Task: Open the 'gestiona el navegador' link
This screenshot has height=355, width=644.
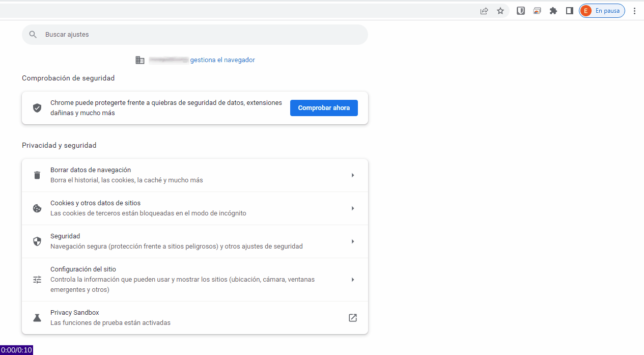Action: point(222,60)
